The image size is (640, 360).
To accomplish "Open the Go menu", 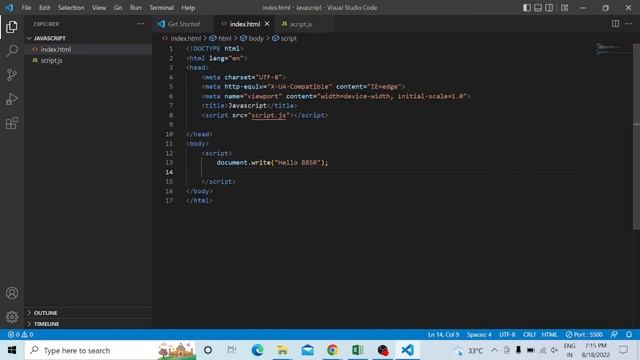I will coord(118,8).
